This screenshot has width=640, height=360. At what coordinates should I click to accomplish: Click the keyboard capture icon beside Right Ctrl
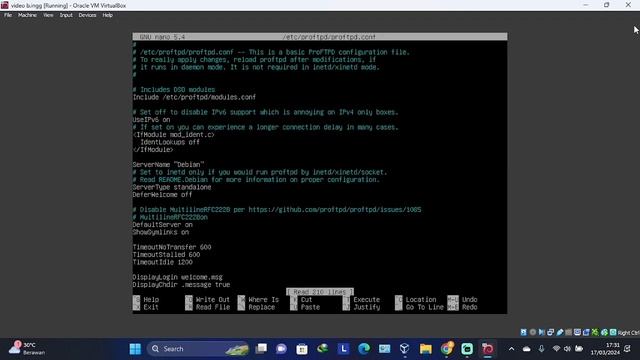[613, 332]
